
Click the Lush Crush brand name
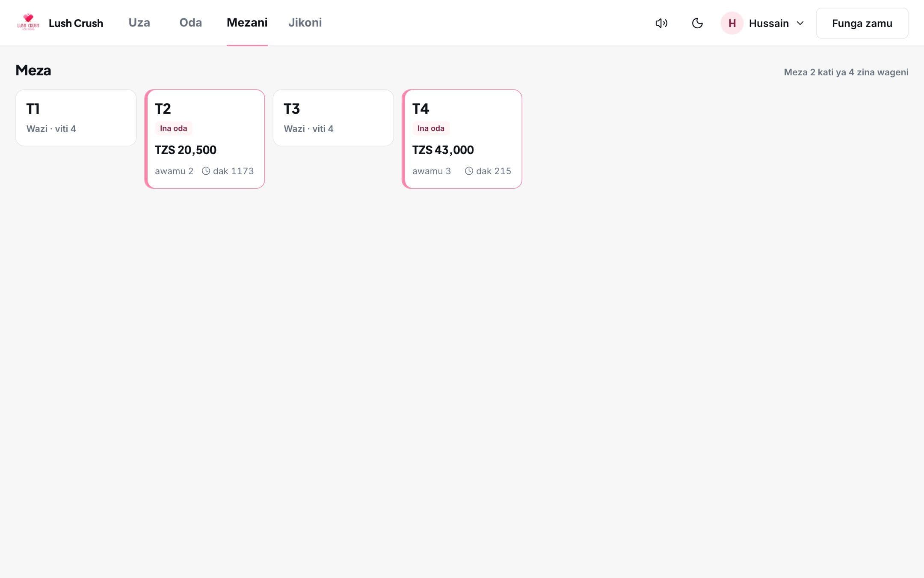76,23
